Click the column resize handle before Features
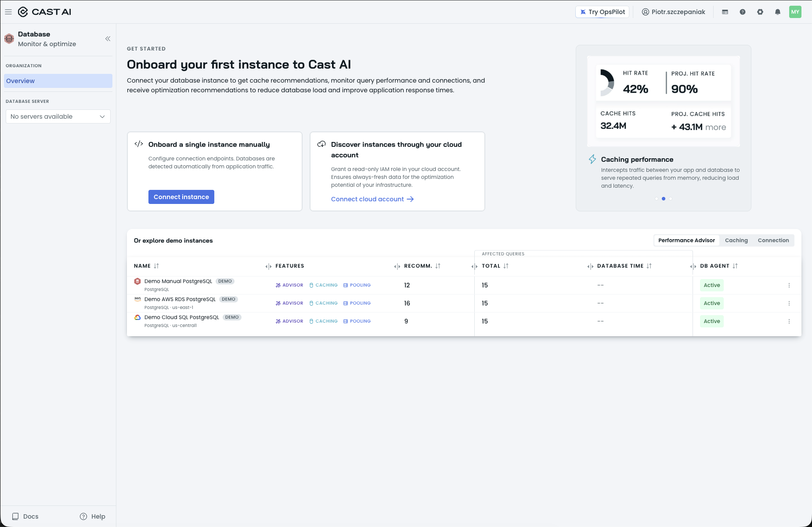812x527 pixels. pos(268,266)
